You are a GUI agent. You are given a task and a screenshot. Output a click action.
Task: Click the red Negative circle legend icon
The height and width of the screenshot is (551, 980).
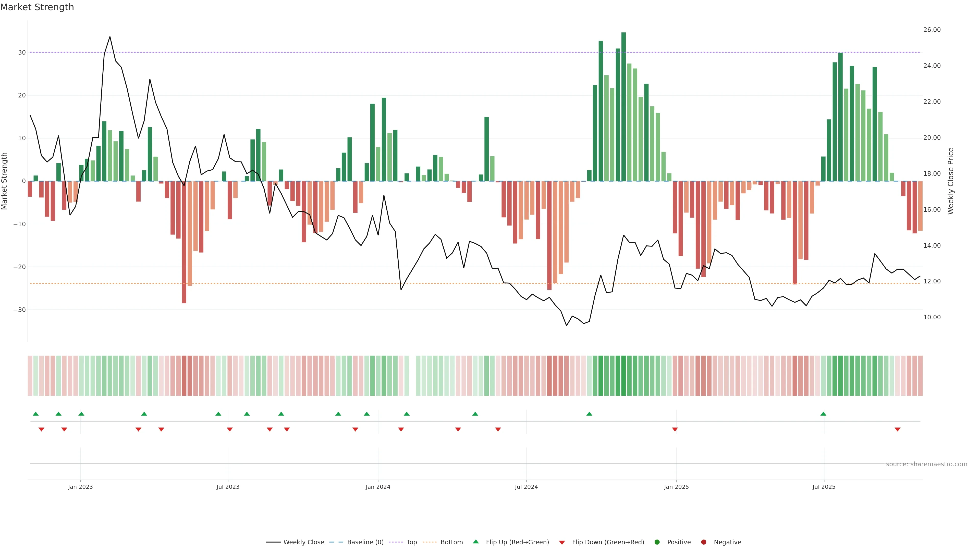pos(703,542)
